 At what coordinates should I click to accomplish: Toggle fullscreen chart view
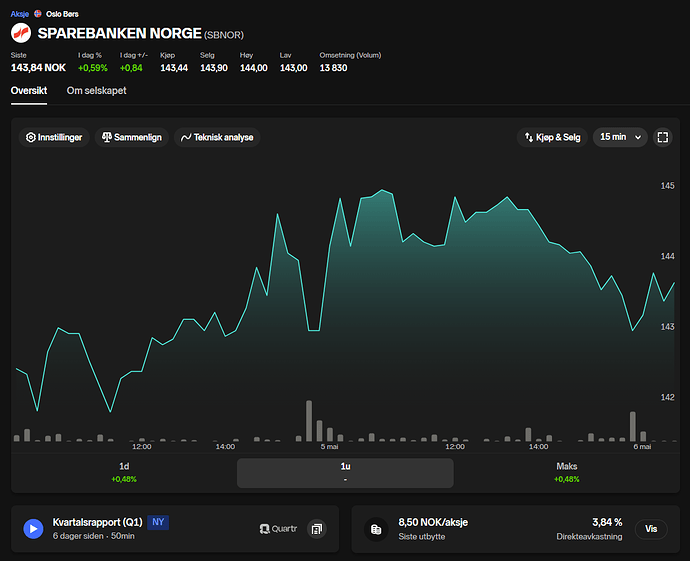click(x=663, y=137)
